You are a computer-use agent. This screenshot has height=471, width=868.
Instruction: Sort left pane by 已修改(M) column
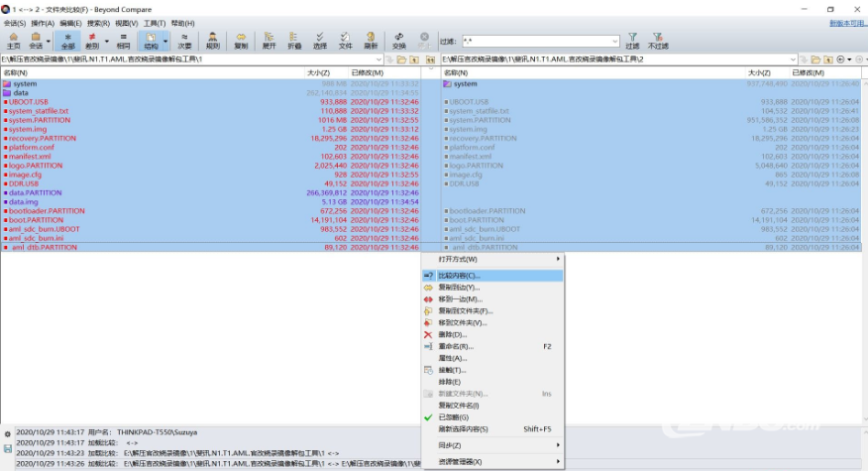coord(384,72)
